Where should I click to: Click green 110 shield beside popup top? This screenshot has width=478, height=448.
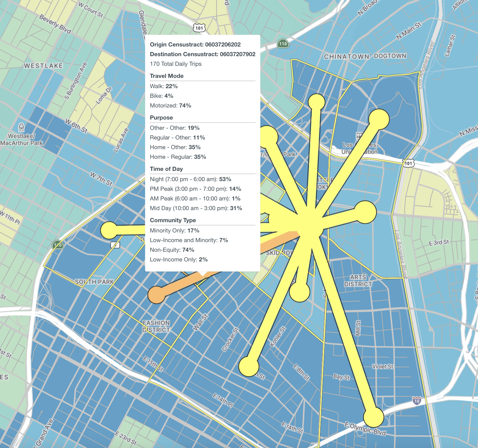[x=283, y=44]
